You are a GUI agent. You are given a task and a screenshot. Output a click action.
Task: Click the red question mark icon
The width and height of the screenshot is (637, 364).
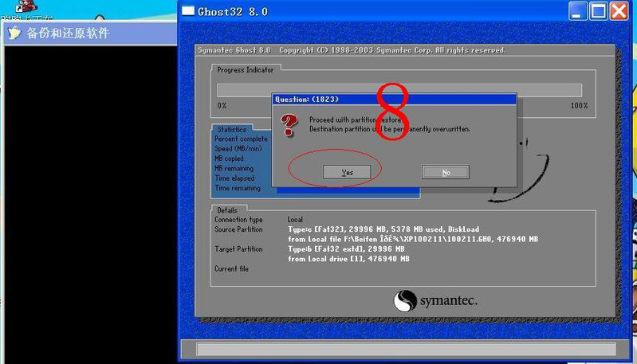coord(288,123)
